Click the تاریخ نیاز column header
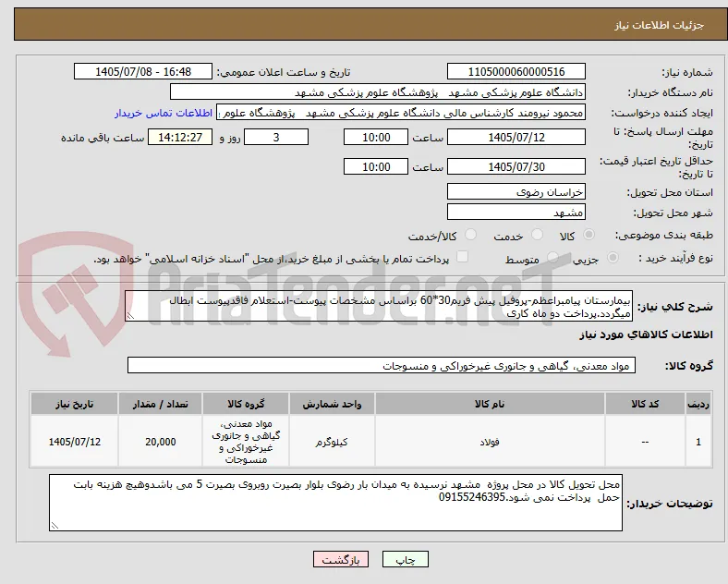Viewport: 728px width, 584px height. (74, 404)
